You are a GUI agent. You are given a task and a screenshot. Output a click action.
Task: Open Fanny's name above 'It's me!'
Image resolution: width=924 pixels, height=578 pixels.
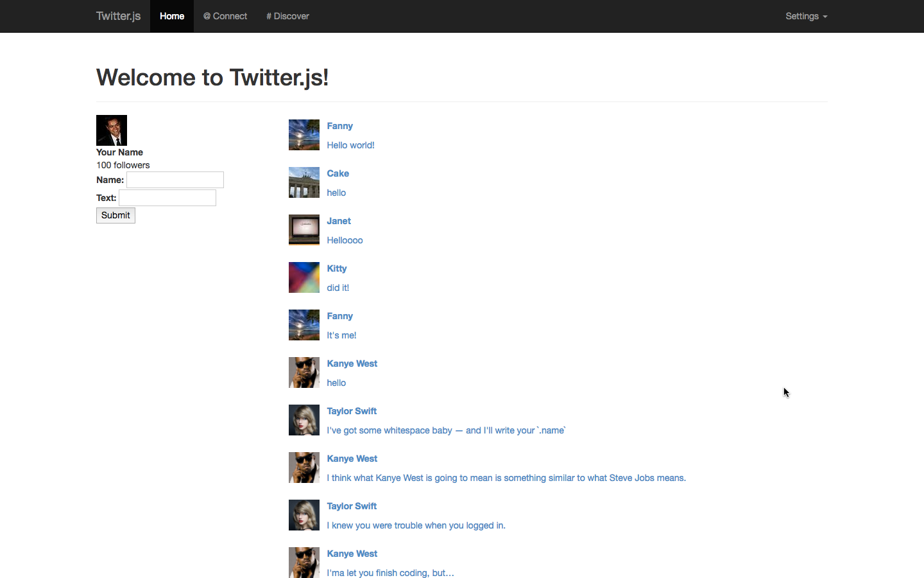(x=340, y=316)
